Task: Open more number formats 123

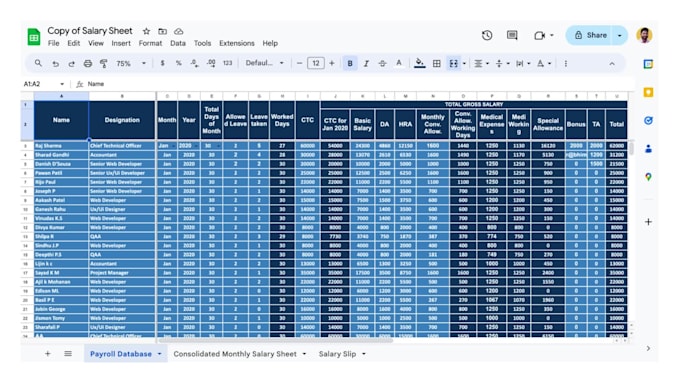Action: coord(227,63)
